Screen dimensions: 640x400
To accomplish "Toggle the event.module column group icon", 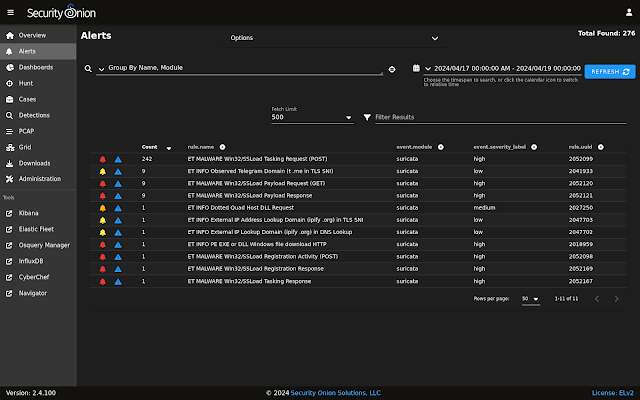I will 441,147.
